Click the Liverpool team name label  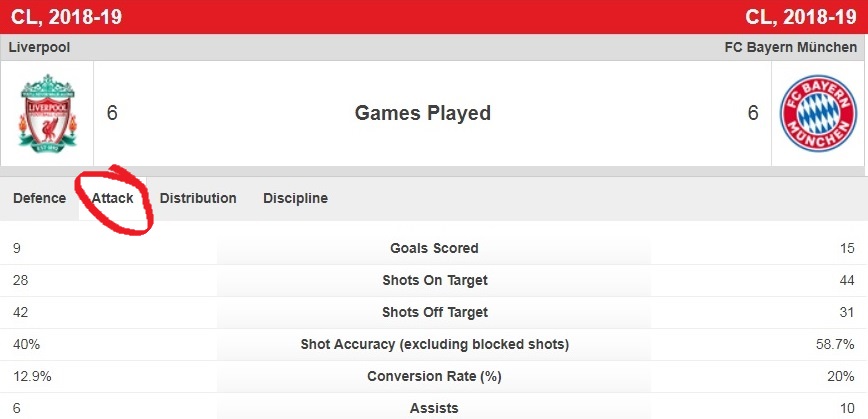point(39,48)
